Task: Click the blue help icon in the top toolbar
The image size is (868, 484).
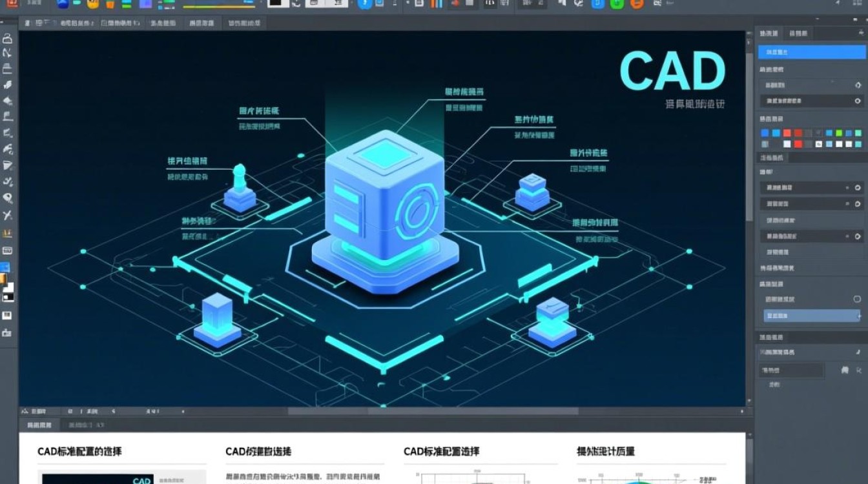Action: click(366, 5)
